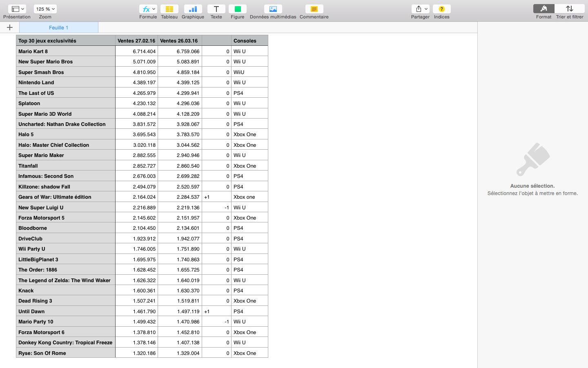Click Forza Motorsport 5 cell
Screen dimensions: 588x368
tap(66, 218)
